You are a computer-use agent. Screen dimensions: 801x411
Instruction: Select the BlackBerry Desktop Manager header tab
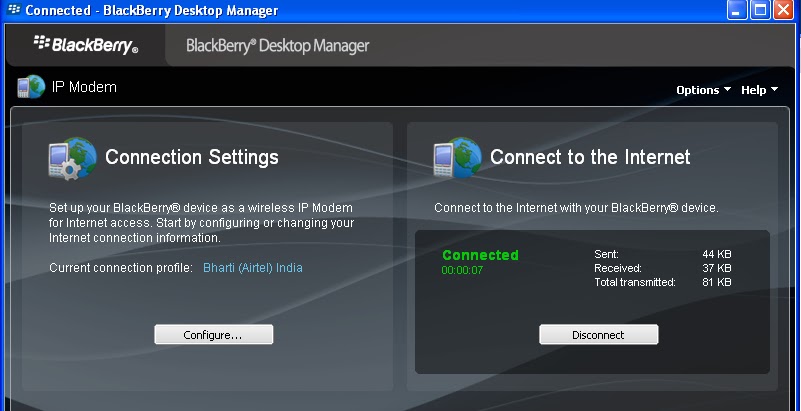277,45
